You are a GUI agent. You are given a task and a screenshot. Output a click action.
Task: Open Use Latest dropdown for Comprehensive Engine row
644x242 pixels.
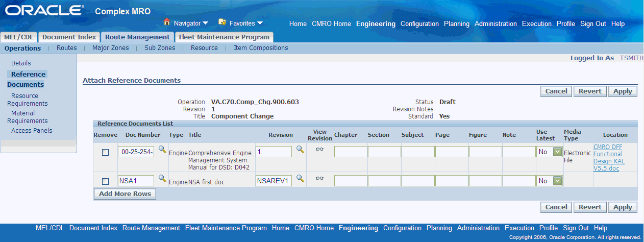[x=558, y=152]
